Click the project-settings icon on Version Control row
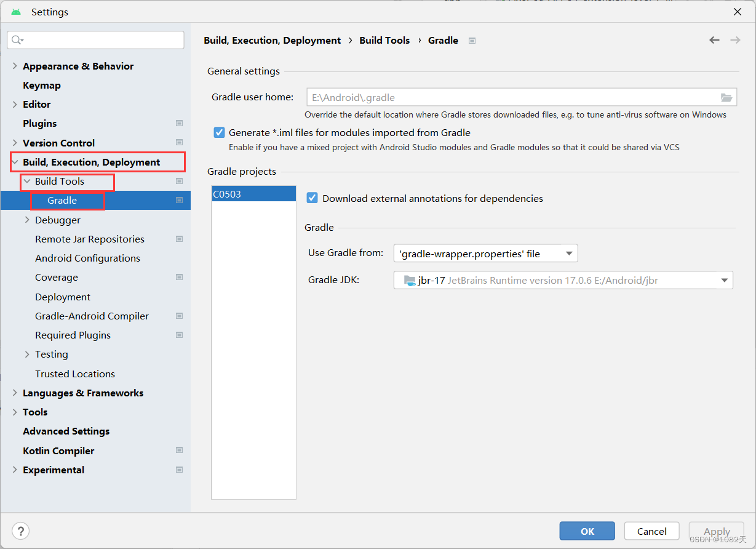The height and width of the screenshot is (549, 756). [x=179, y=143]
